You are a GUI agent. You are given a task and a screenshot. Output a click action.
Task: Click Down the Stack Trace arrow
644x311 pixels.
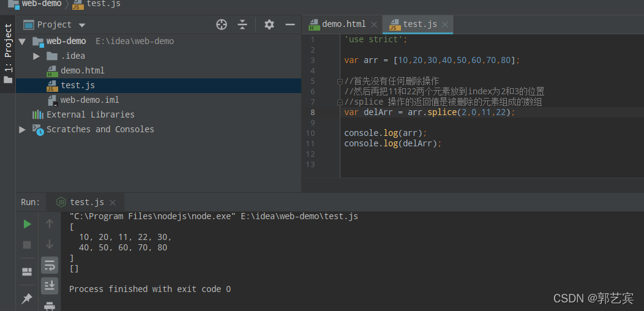pos(50,244)
